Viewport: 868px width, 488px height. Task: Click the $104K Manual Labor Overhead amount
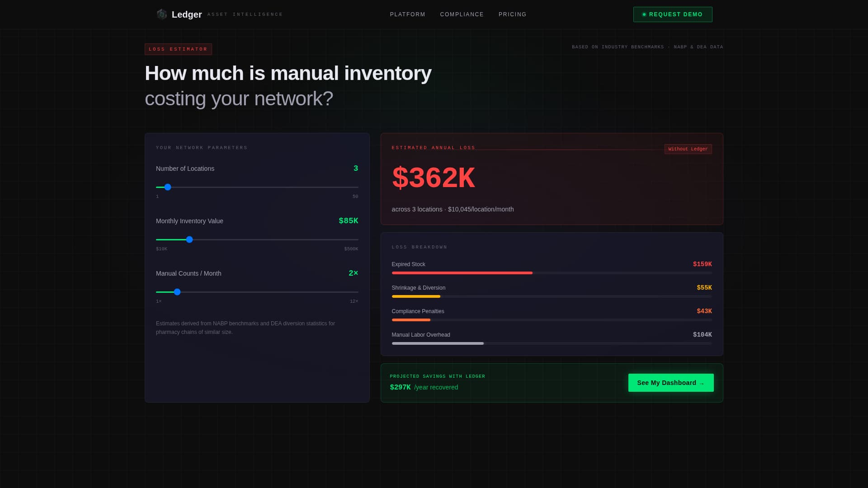[x=703, y=335]
